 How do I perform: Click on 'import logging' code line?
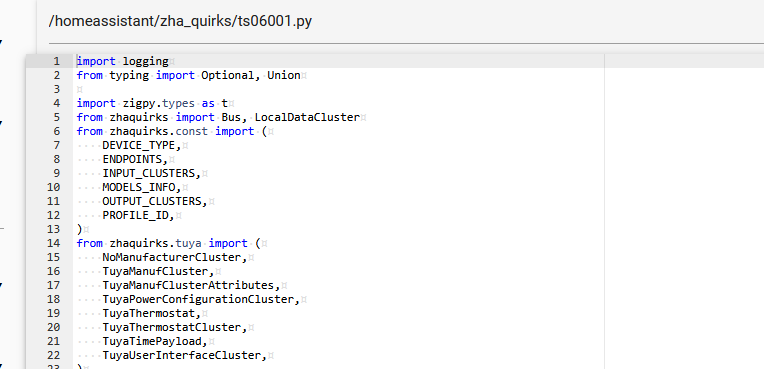122,61
